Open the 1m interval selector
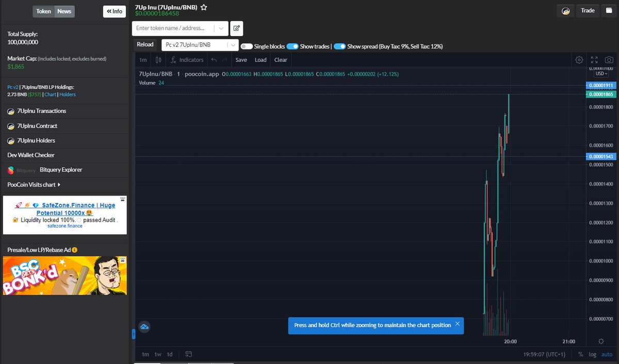Image resolution: width=619 pixels, height=364 pixels. pyautogui.click(x=143, y=60)
